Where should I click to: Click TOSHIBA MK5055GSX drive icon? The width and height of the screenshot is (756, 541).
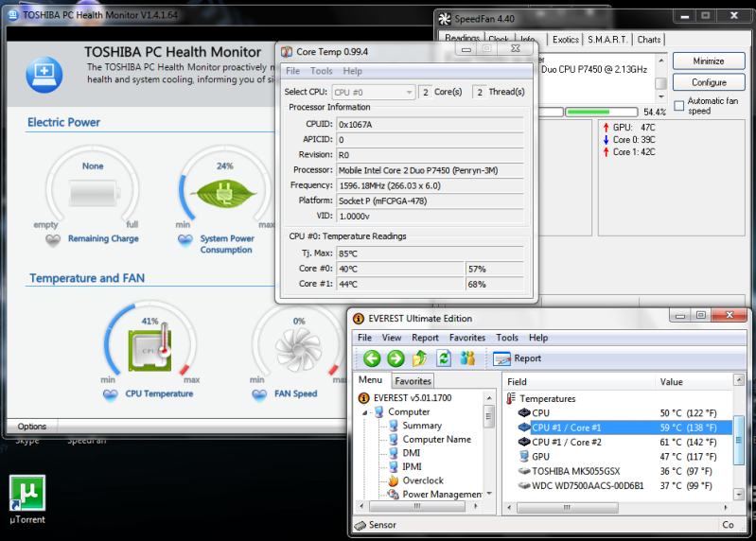pos(524,471)
